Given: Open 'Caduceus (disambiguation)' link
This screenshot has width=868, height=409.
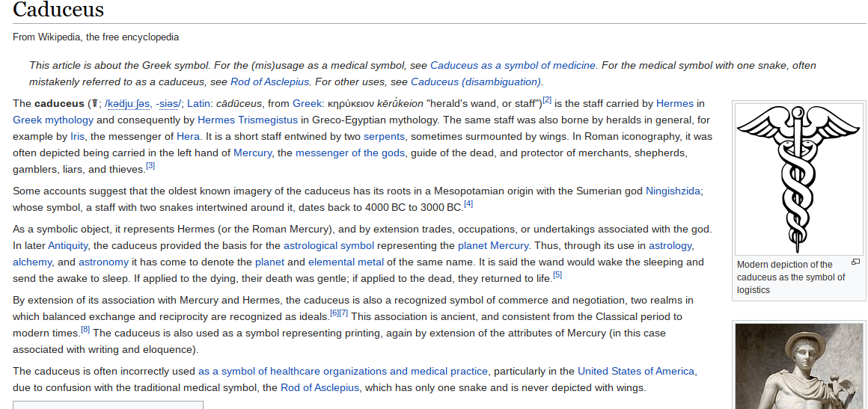Looking at the screenshot, I should tap(476, 82).
